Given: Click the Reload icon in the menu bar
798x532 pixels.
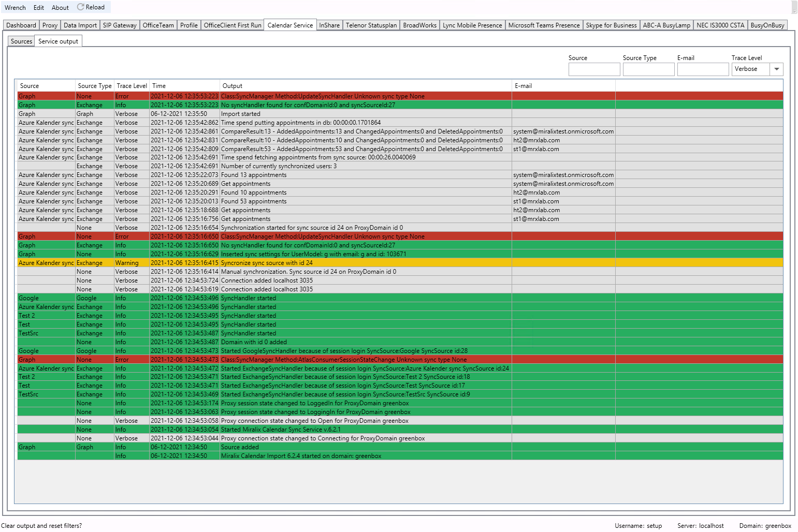Looking at the screenshot, I should [x=80, y=7].
